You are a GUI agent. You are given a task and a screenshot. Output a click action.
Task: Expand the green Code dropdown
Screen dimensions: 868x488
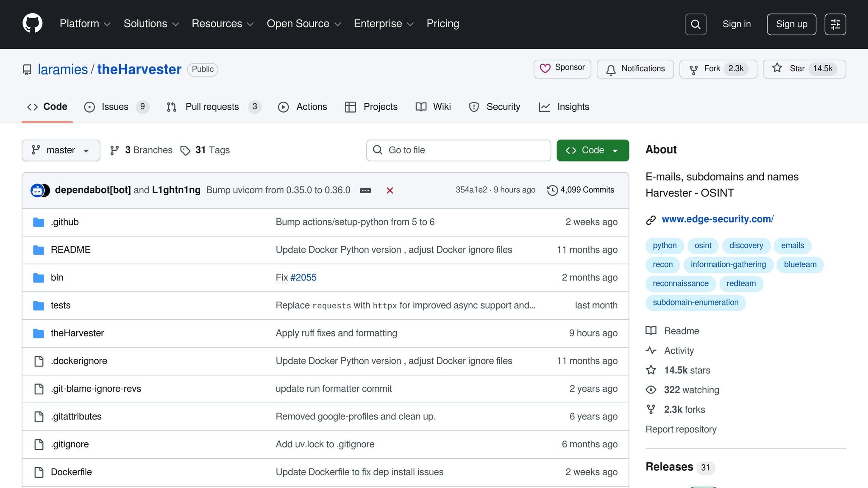593,150
